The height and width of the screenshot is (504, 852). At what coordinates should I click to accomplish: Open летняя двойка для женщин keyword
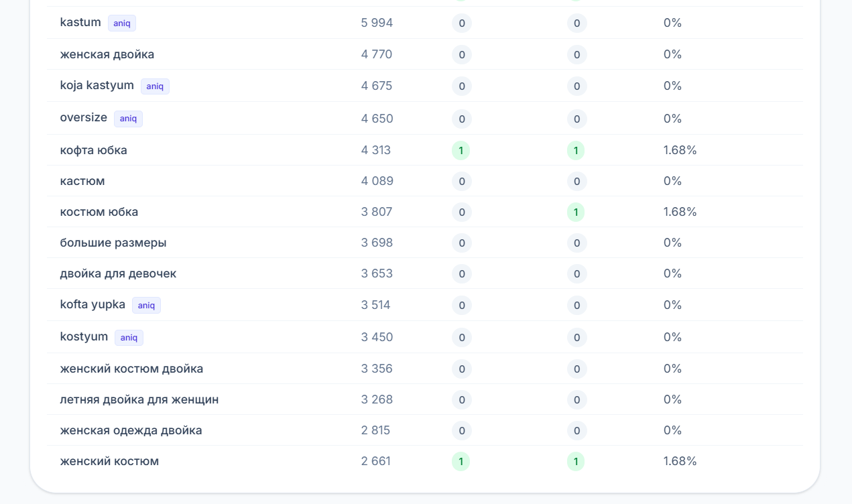pos(139,399)
